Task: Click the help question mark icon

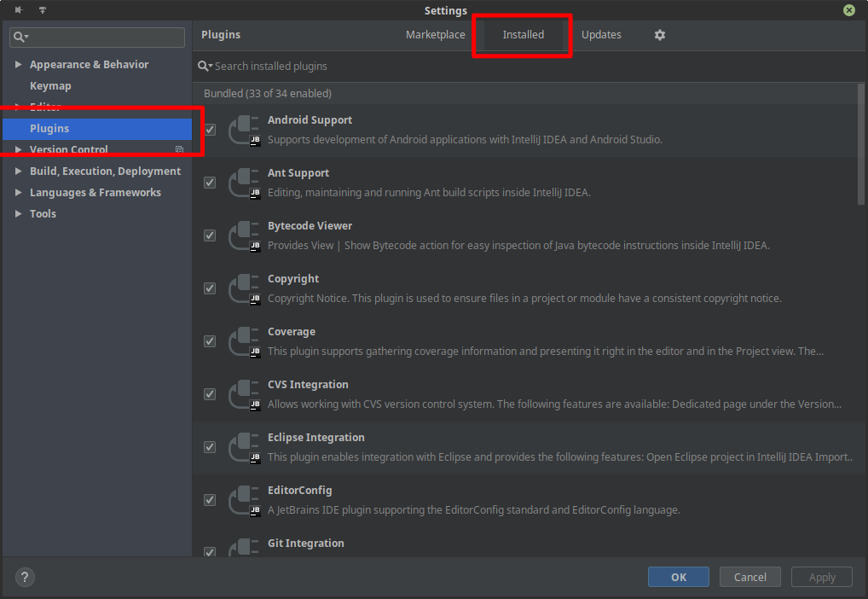Action: pos(26,577)
